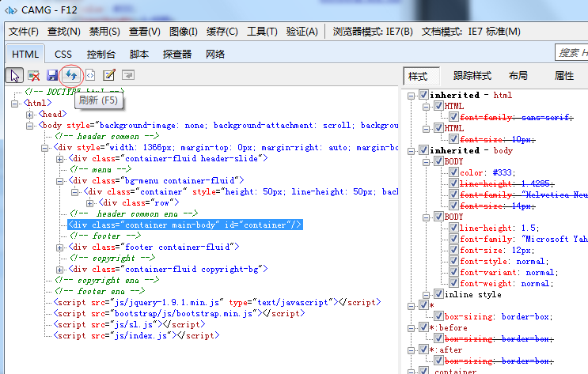Collapse the inherited - body style group
Screen dimensions: 588x374
(411, 151)
